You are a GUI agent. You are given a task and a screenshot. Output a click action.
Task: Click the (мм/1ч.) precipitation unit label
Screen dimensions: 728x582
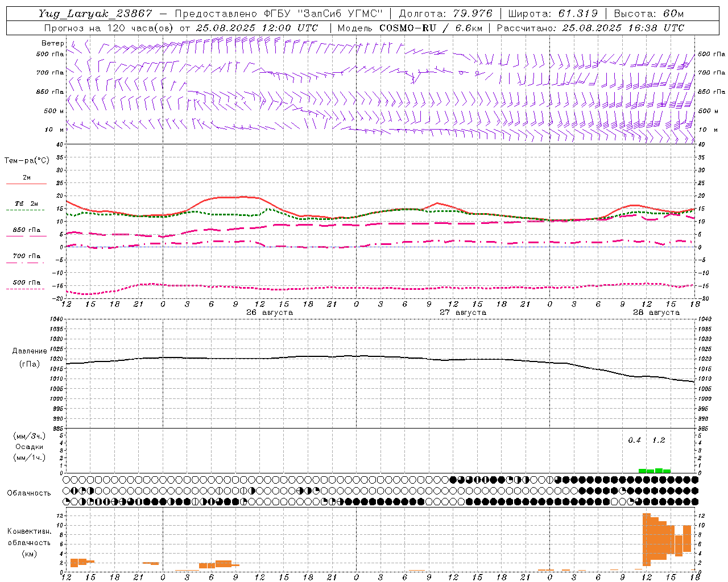[30, 458]
